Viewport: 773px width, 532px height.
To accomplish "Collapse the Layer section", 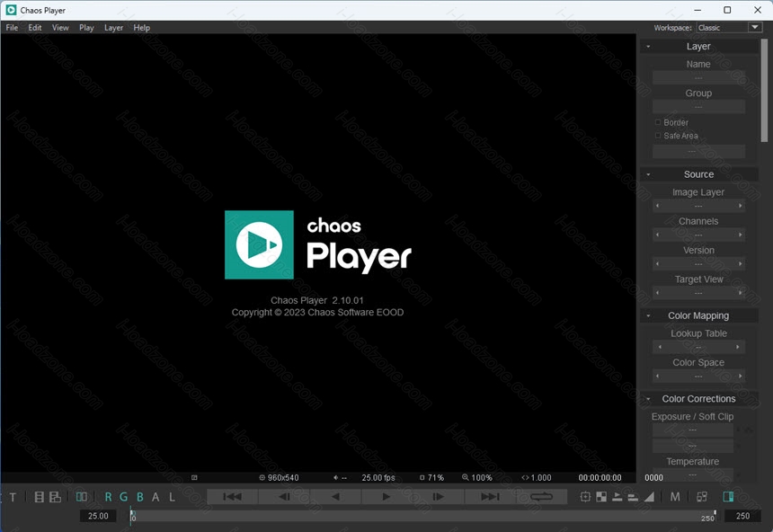I will pyautogui.click(x=648, y=47).
